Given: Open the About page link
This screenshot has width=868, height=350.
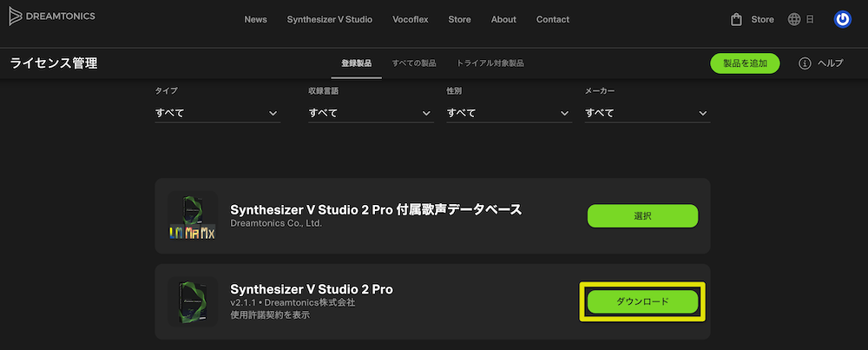Looking at the screenshot, I should pyautogui.click(x=503, y=19).
